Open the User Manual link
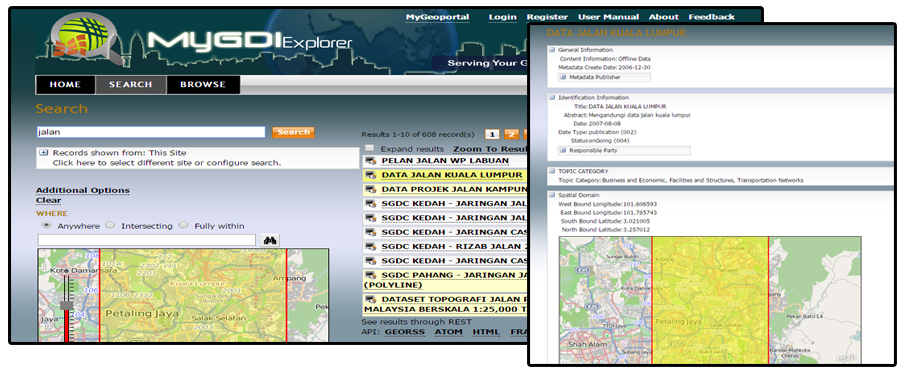Image resolution: width=915 pixels, height=375 pixels. pos(609,17)
